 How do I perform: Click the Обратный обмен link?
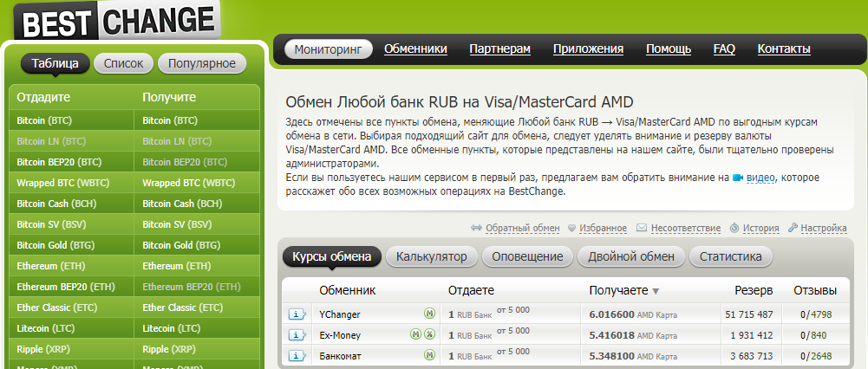(523, 228)
